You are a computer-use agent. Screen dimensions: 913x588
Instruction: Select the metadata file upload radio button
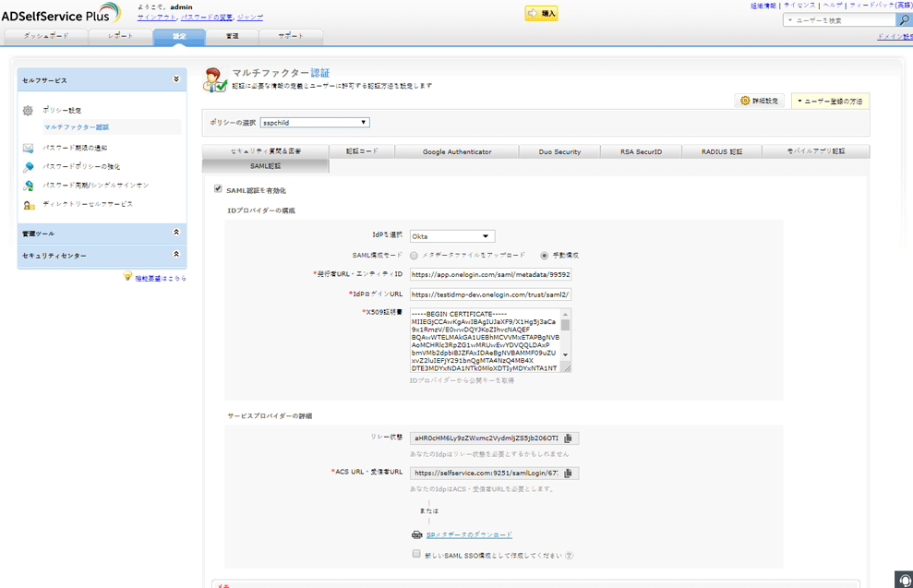[x=414, y=256]
